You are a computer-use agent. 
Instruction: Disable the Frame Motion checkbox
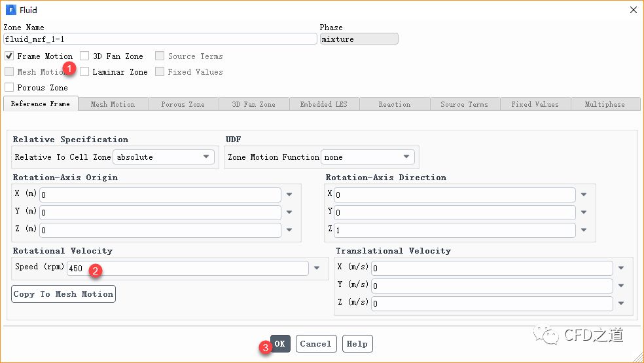click(x=9, y=56)
